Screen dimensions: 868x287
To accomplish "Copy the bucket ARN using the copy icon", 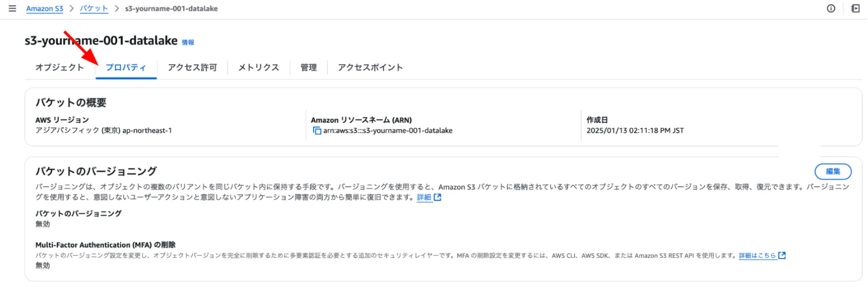I will 317,131.
